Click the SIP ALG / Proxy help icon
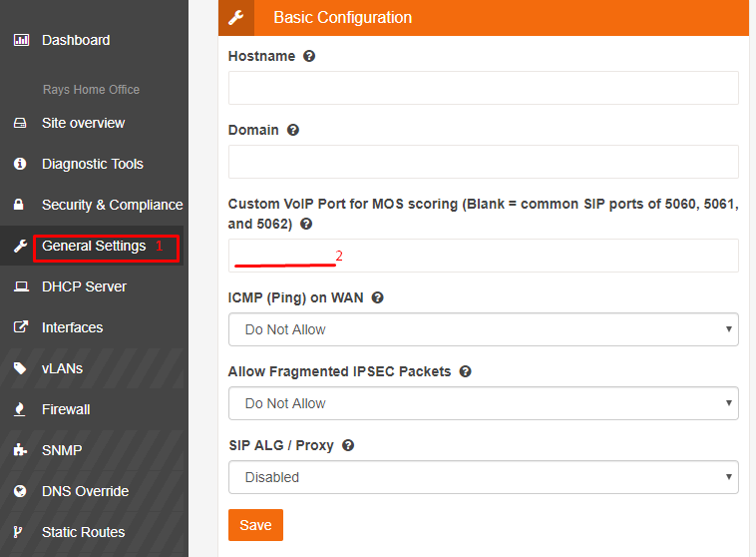Viewport: 756px width, 557px height. click(348, 445)
